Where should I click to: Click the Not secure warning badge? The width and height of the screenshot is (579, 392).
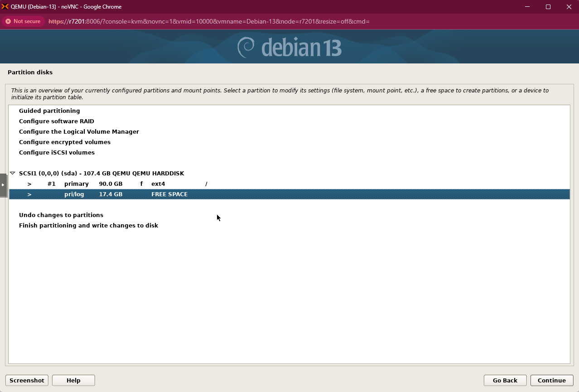pos(23,21)
